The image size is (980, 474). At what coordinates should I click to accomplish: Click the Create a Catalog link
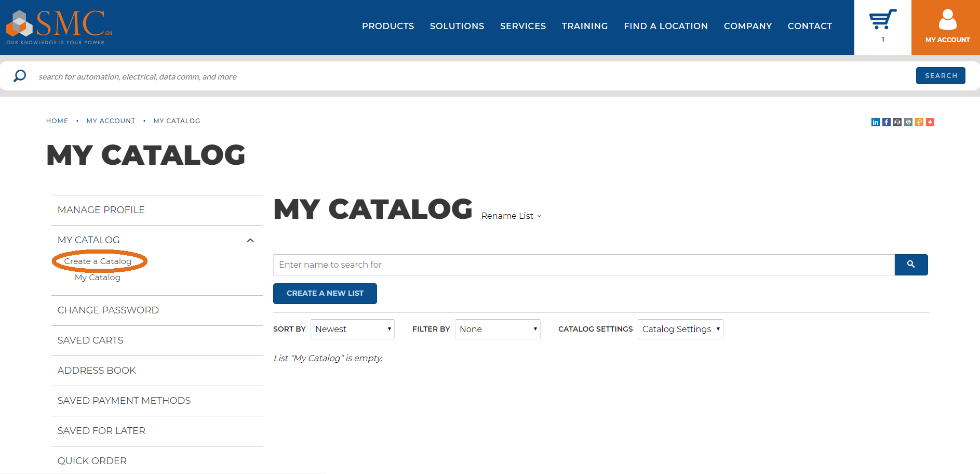98,261
